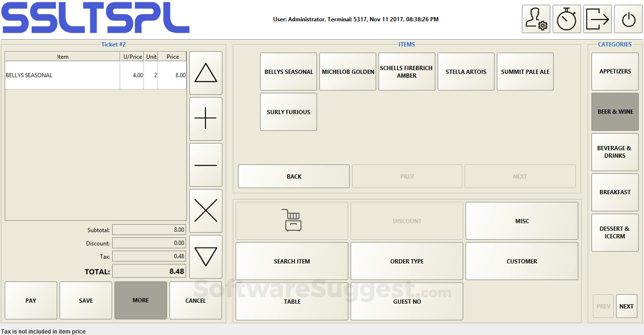Click the clock/time tracking icon
The width and height of the screenshot is (644, 335).
(566, 18)
